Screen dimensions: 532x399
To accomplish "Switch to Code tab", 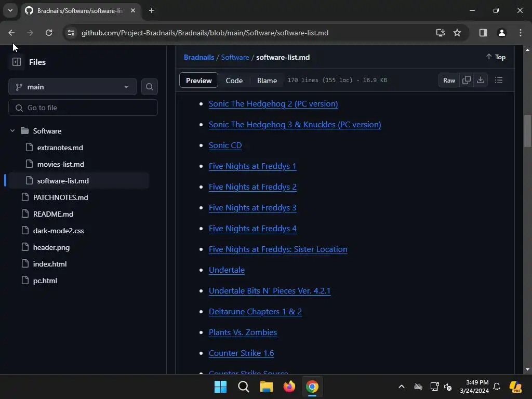I will tap(234, 81).
